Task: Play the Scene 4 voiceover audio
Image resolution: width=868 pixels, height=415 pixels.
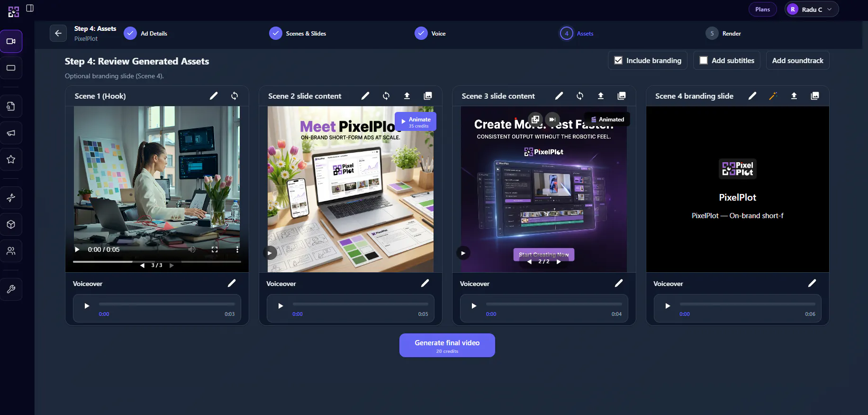Action: point(668,306)
